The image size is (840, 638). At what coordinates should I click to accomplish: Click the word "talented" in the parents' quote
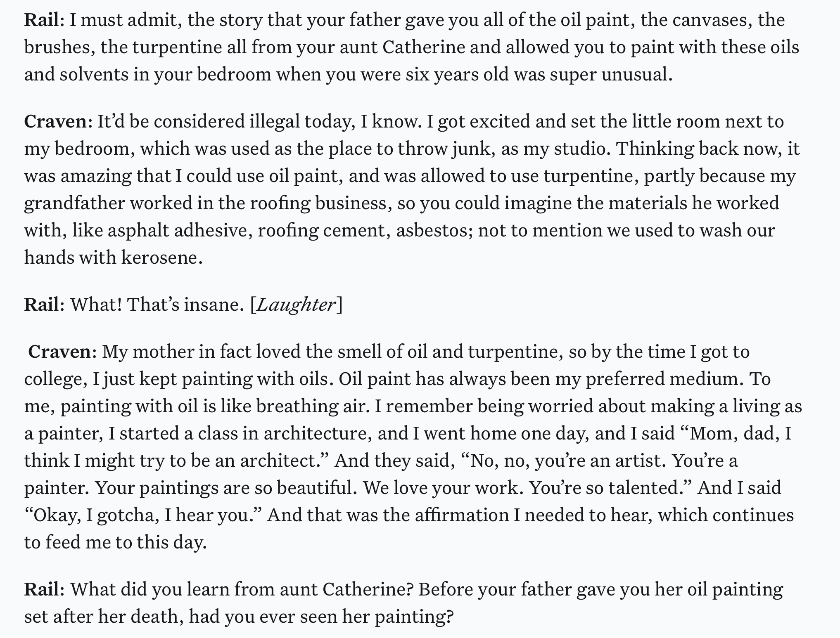pyautogui.click(x=643, y=488)
